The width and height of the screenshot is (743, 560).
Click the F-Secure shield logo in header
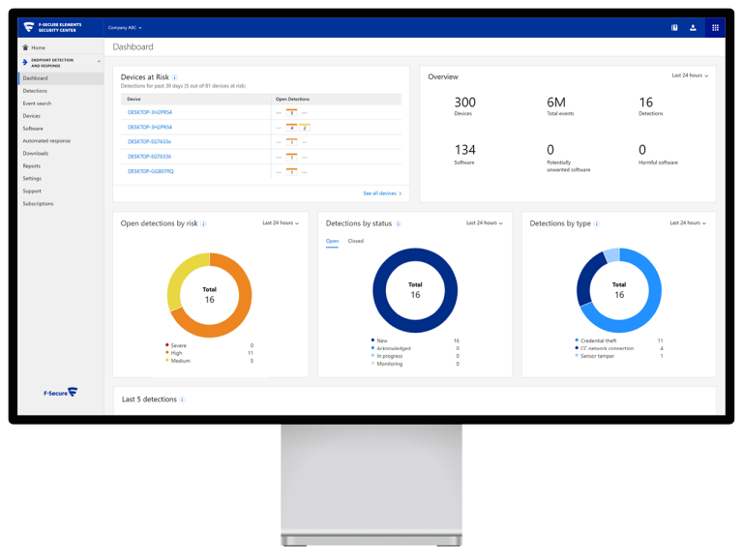tap(29, 27)
